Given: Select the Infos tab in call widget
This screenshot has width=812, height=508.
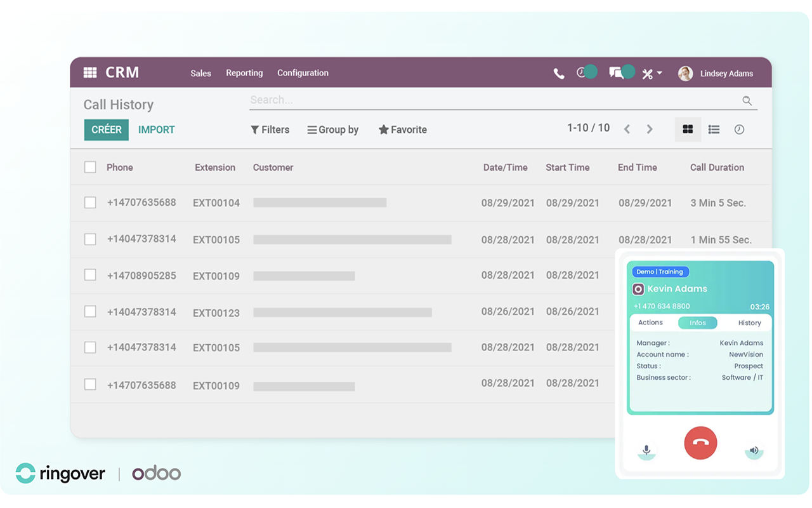Looking at the screenshot, I should [698, 323].
